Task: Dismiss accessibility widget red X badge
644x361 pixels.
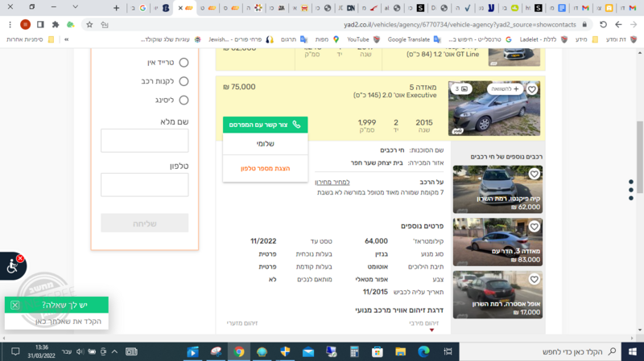Action: pos(20,258)
